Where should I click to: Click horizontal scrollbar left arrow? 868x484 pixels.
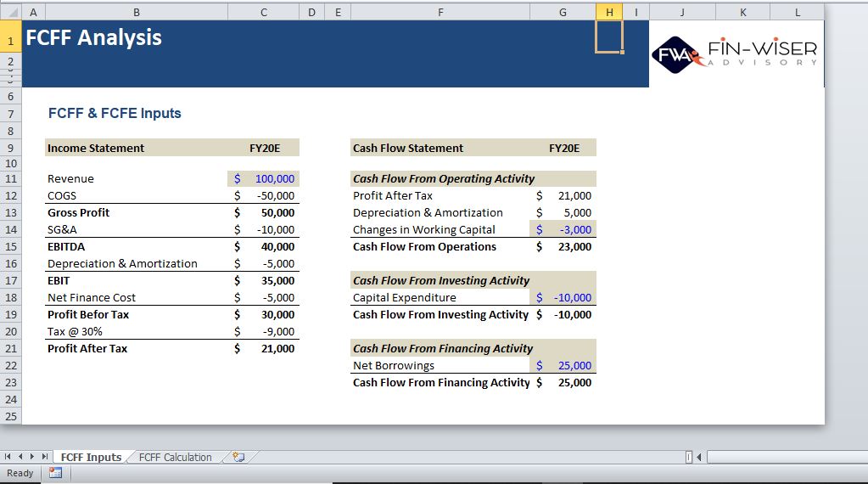(x=699, y=457)
